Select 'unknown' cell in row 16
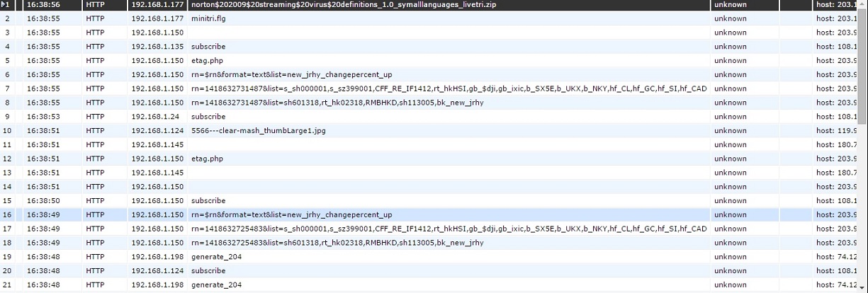The width and height of the screenshot is (868, 293). (x=731, y=214)
